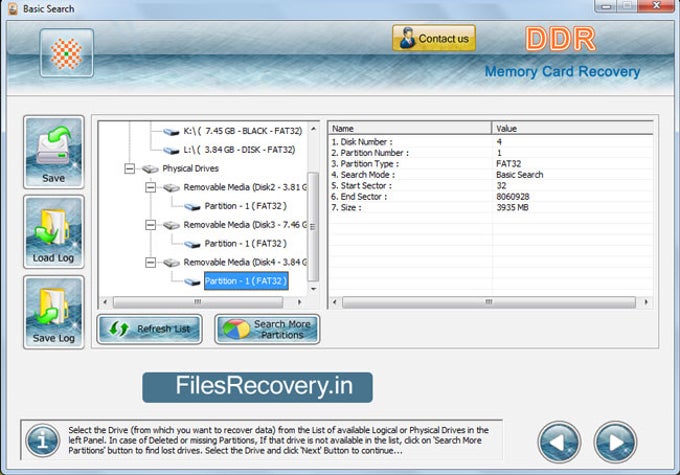Select highlighted Partition - 1 under Disk4
Viewport: 680px width, 475px height.
point(246,281)
